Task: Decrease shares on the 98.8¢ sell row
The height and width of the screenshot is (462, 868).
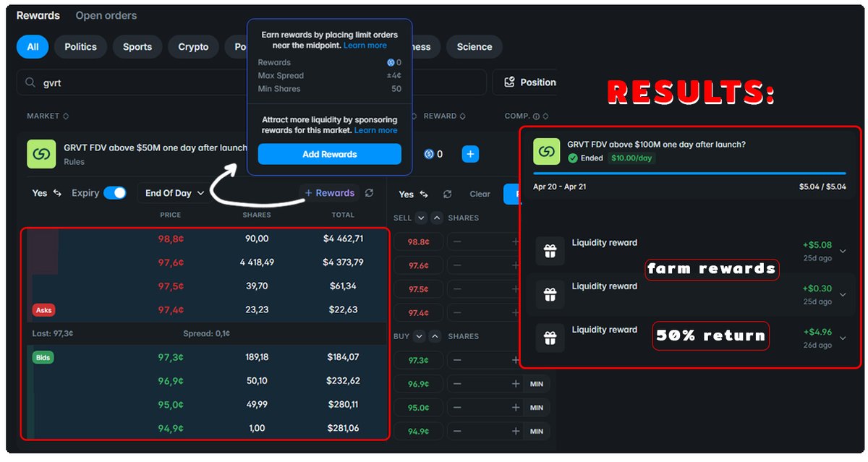Action: [x=457, y=242]
